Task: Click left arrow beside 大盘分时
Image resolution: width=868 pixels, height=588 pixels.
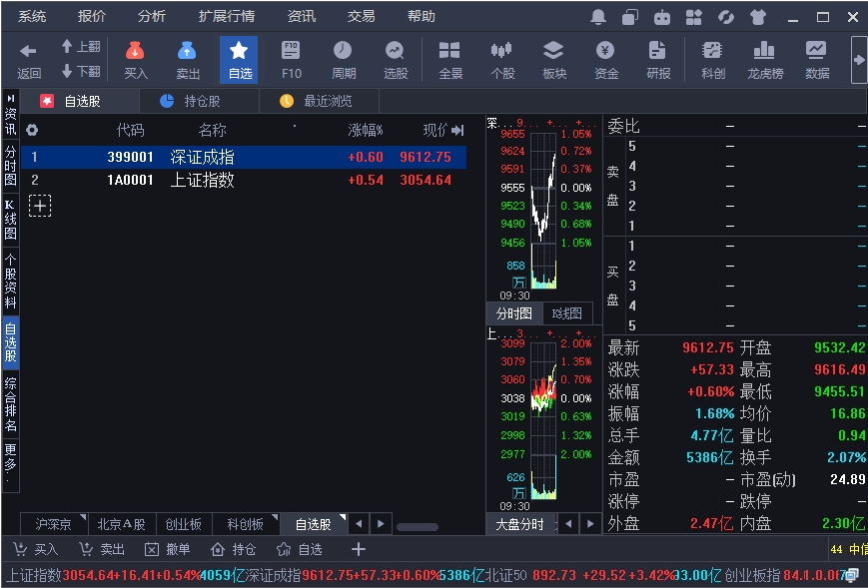Action: tap(568, 523)
